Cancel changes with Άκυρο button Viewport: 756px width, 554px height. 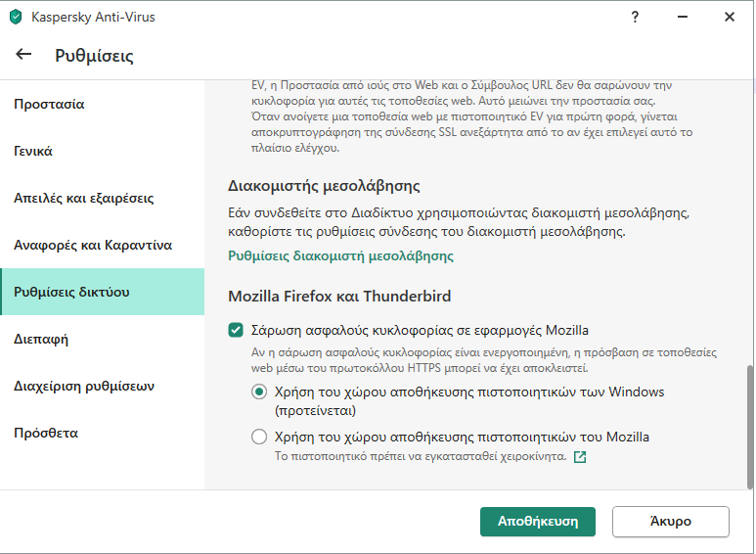tap(671, 521)
